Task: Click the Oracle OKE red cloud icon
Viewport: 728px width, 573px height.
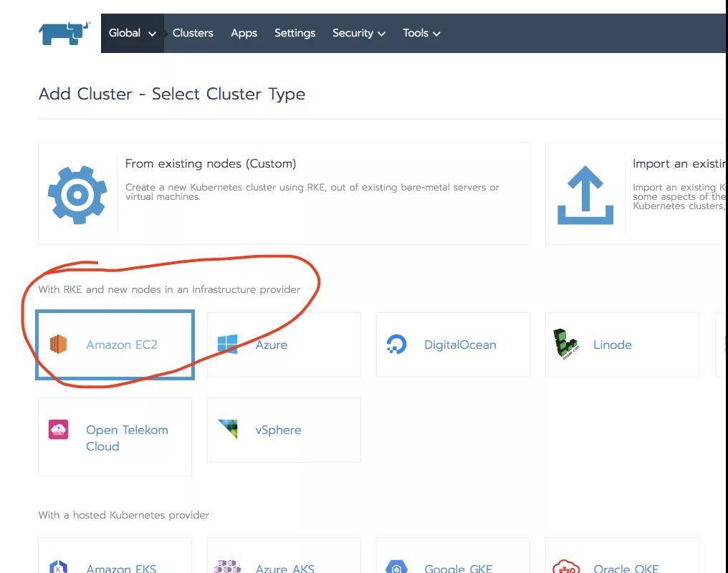Action: [566, 567]
